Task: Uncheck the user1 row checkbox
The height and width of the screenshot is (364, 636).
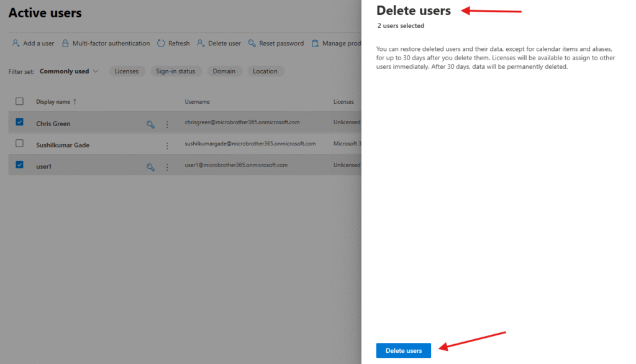Action: click(x=19, y=165)
